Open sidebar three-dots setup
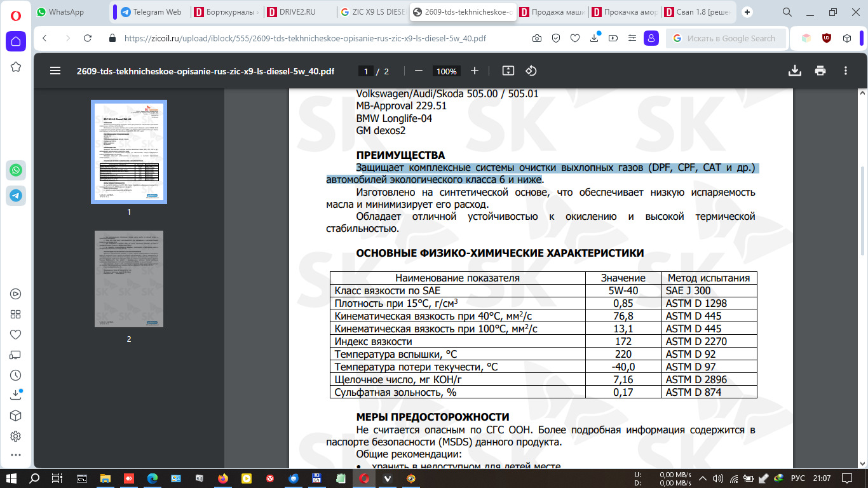Screen dimensions: 868x488 click(16, 455)
